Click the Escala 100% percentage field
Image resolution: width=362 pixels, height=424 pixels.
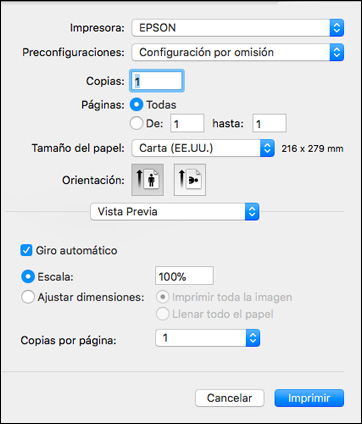click(x=184, y=276)
